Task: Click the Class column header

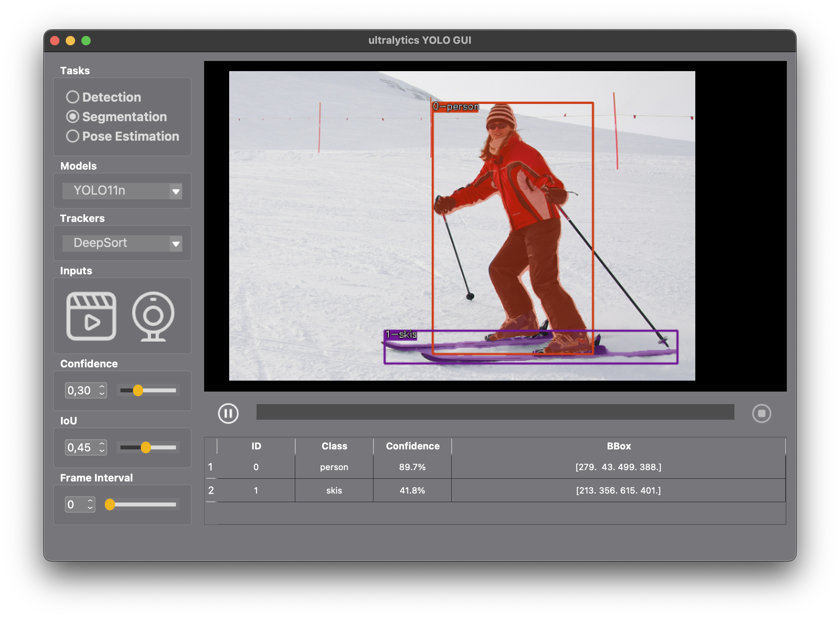Action: 334,446
